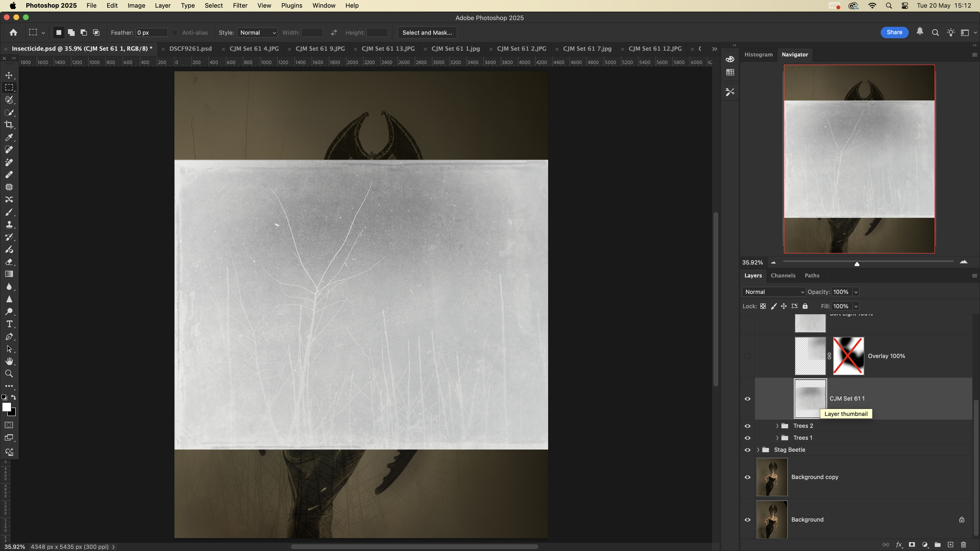Enable the Anti-alias checkbox
This screenshot has width=980, height=551.
pyautogui.click(x=175, y=32)
